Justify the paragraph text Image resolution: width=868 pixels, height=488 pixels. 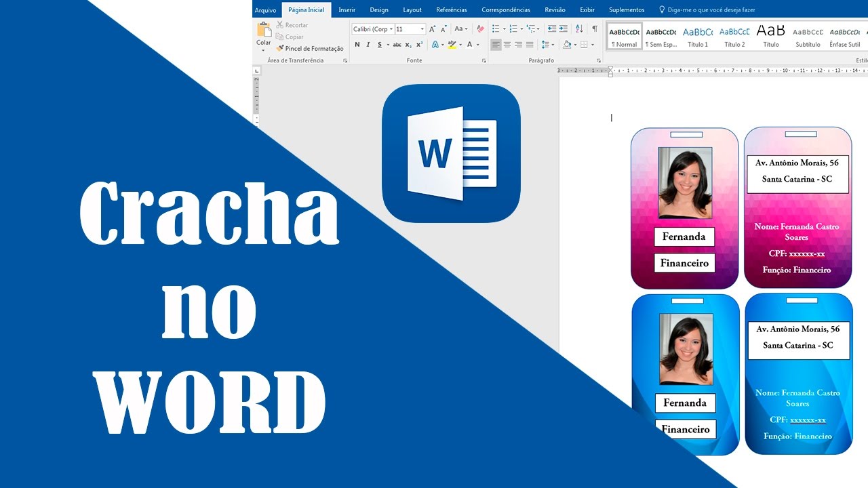click(x=530, y=45)
